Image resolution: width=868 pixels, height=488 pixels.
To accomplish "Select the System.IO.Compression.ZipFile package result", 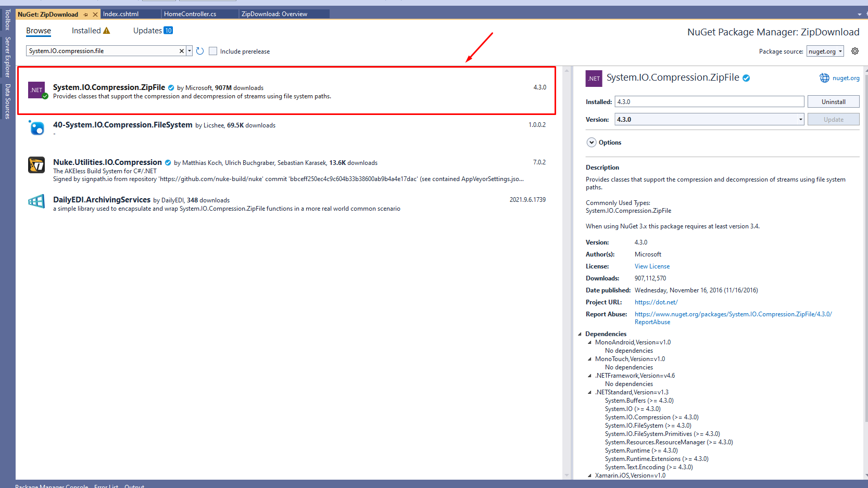I will tap(287, 91).
